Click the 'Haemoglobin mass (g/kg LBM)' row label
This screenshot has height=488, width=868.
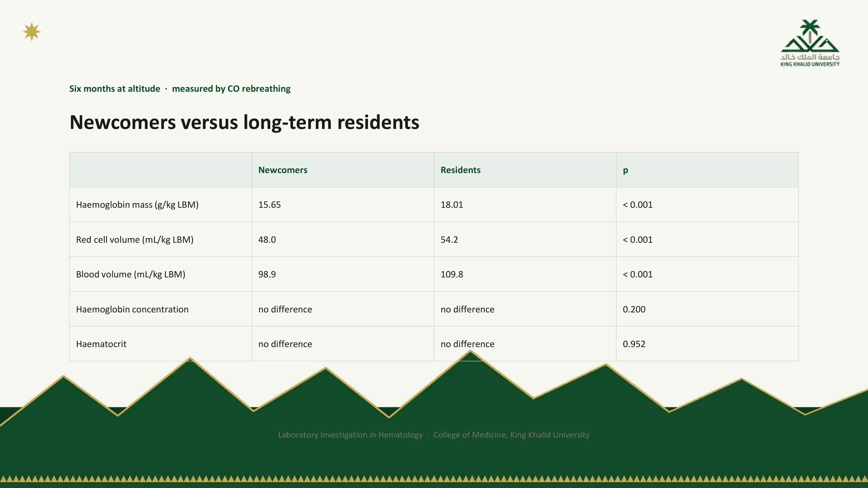(x=137, y=205)
